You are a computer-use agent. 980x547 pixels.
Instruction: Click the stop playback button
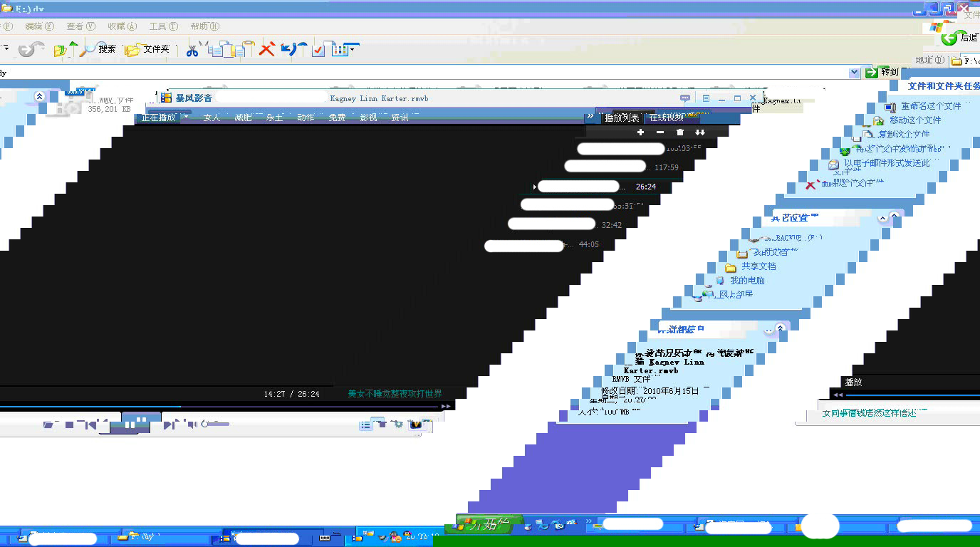(69, 425)
